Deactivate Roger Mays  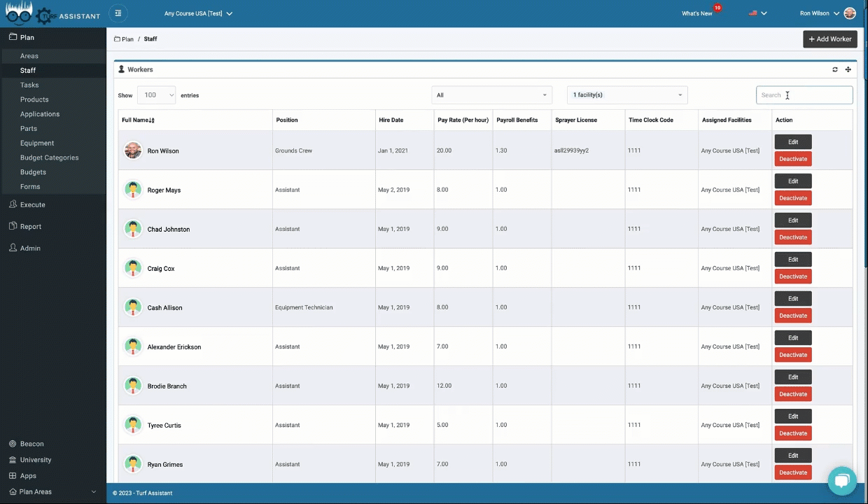[x=792, y=198]
